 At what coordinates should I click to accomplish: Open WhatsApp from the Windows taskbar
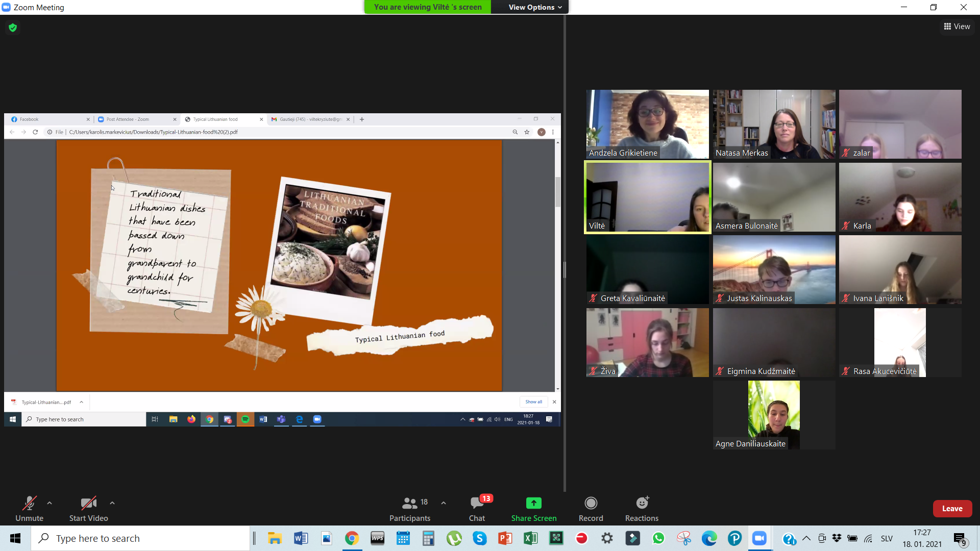(658, 538)
